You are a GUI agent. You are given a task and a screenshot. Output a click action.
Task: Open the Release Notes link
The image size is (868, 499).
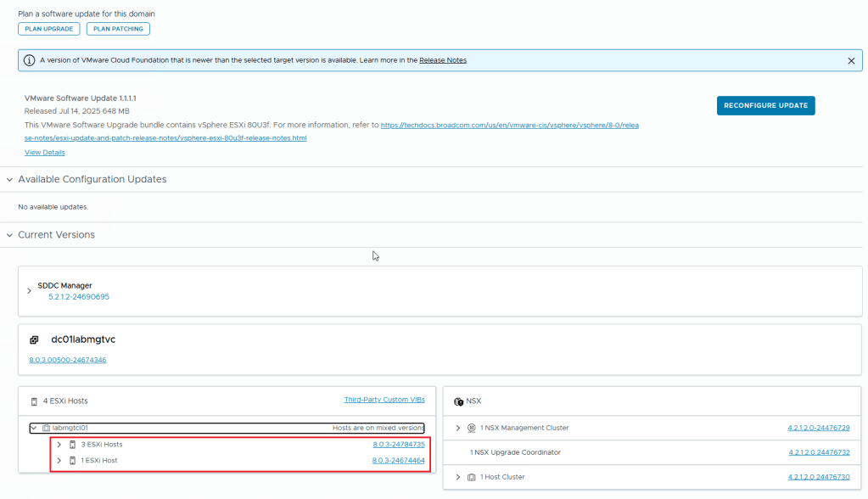[x=442, y=60]
